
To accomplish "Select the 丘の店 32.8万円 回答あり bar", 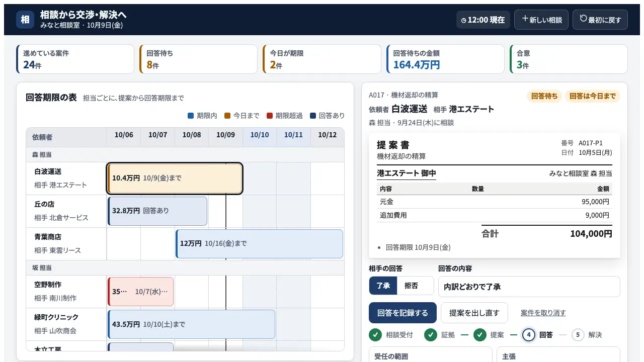I will 157,211.
